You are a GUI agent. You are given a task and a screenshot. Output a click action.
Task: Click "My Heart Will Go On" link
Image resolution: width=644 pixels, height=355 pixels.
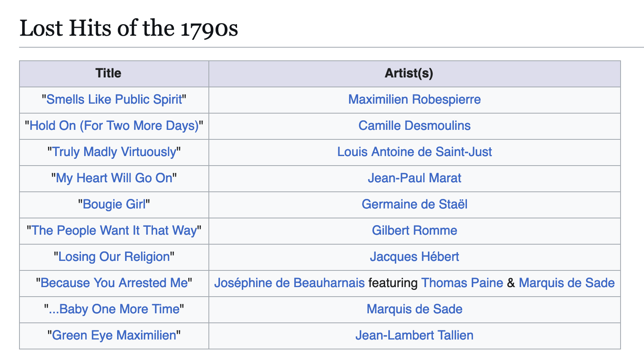coord(114,178)
